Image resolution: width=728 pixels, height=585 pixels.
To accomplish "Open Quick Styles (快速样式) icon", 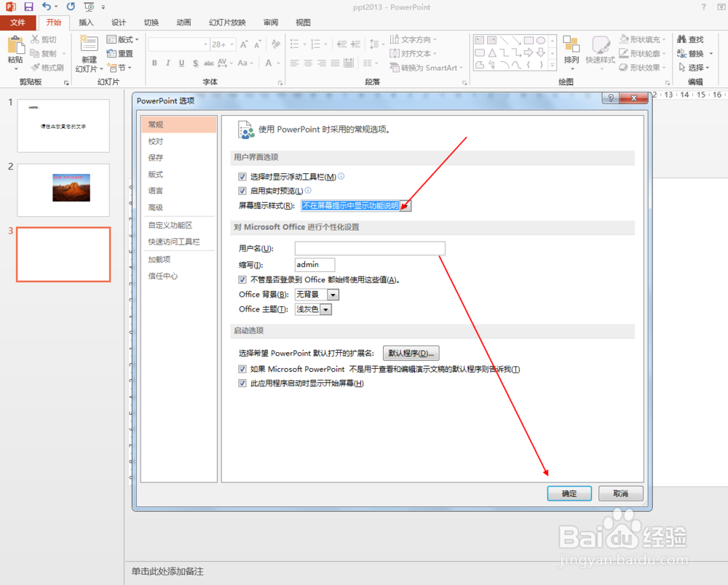I will coord(601,45).
